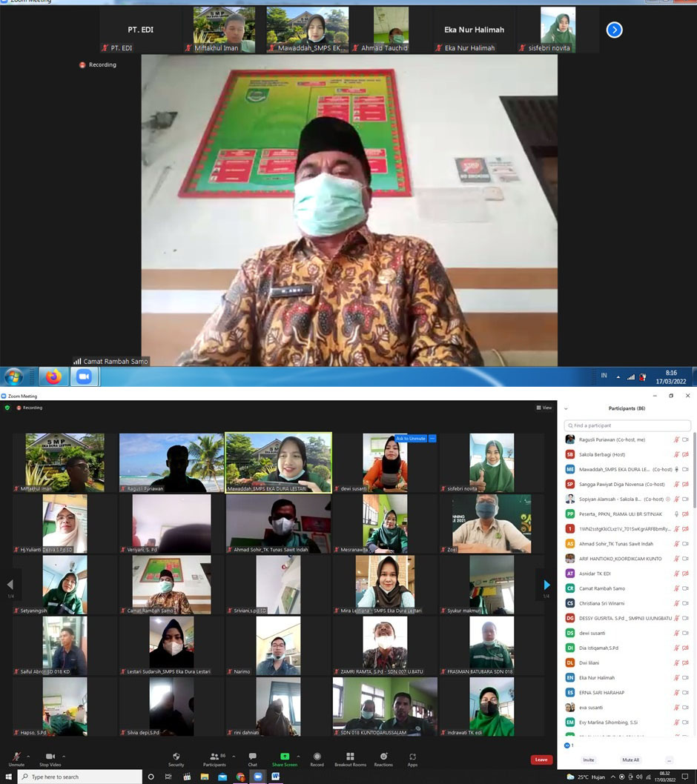Open Task View in the lower taskbar
Image resolution: width=697 pixels, height=784 pixels.
pyautogui.click(x=168, y=777)
